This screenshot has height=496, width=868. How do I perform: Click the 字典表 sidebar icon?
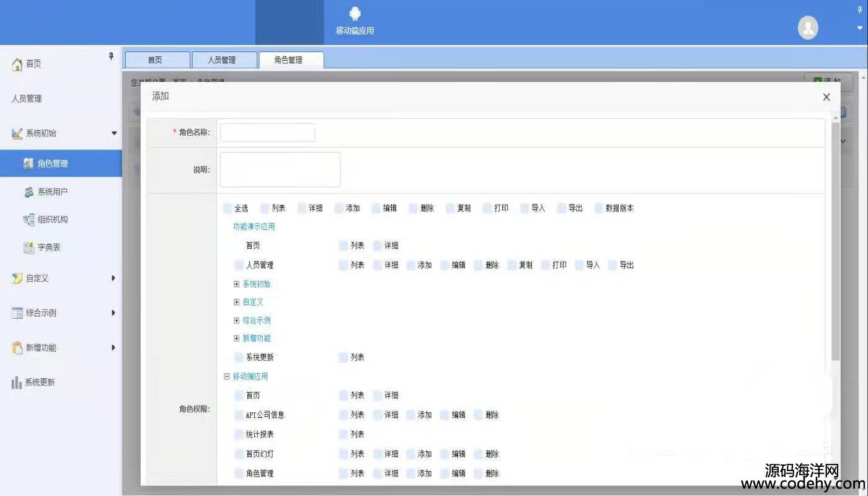click(x=29, y=247)
